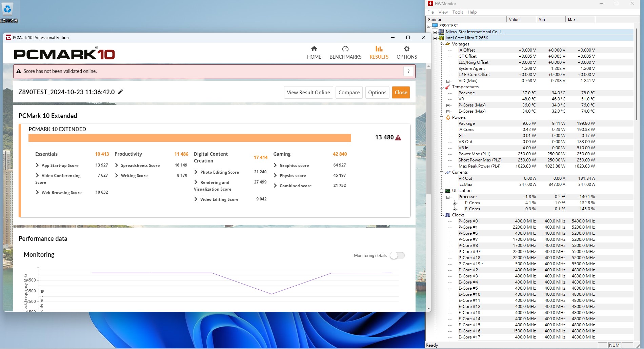
Task: Expand the P-Cores utilization tree node
Action: [x=455, y=203]
